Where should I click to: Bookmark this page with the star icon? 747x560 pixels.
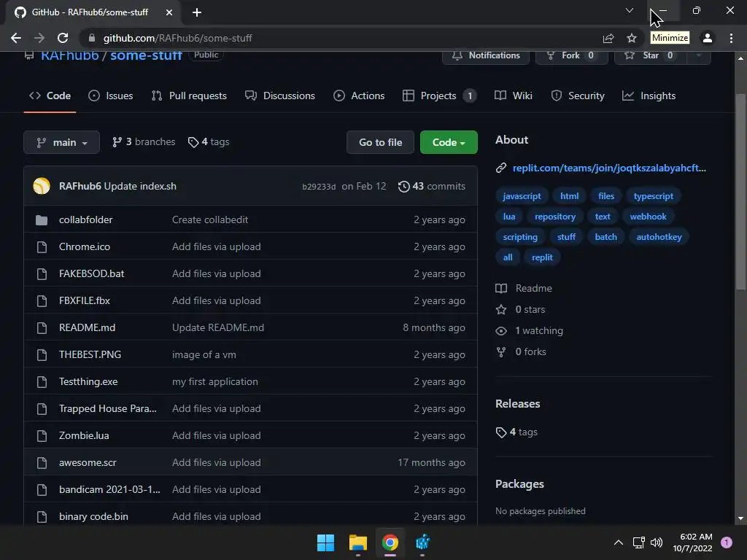tap(632, 38)
